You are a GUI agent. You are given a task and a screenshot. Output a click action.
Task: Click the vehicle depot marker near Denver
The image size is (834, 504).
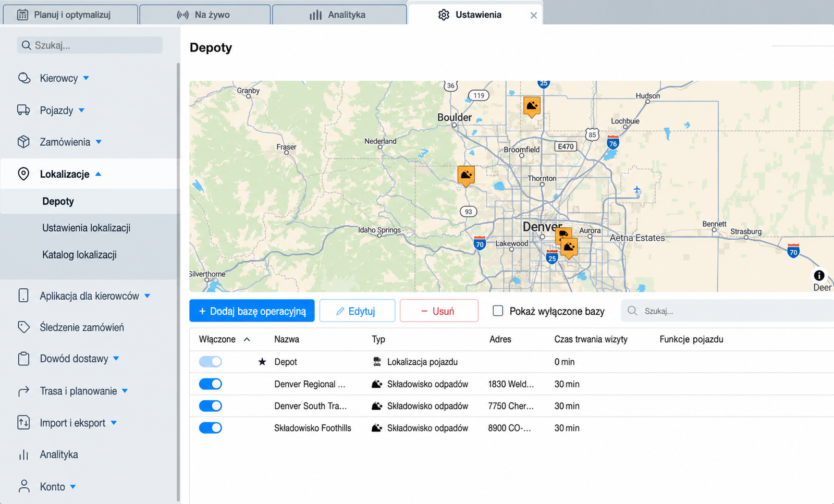(x=562, y=235)
